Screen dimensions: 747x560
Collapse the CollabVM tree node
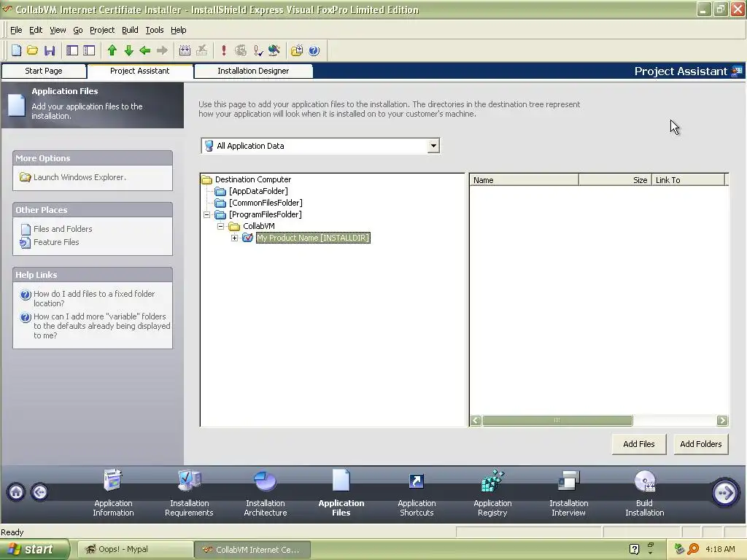click(x=220, y=226)
